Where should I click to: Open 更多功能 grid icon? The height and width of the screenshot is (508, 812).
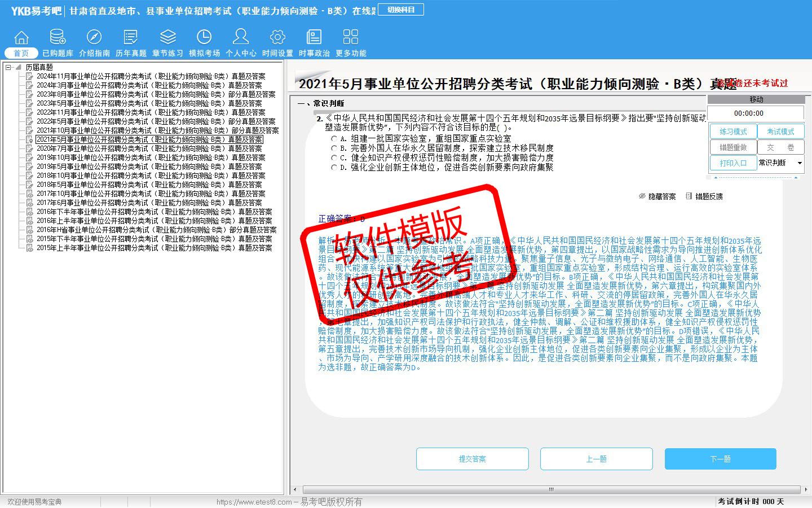pyautogui.click(x=351, y=38)
